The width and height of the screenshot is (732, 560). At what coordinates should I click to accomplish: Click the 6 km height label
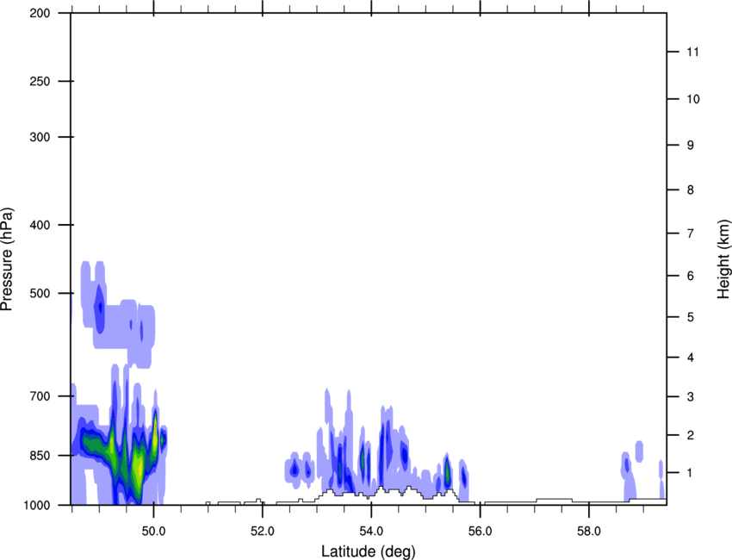point(691,276)
